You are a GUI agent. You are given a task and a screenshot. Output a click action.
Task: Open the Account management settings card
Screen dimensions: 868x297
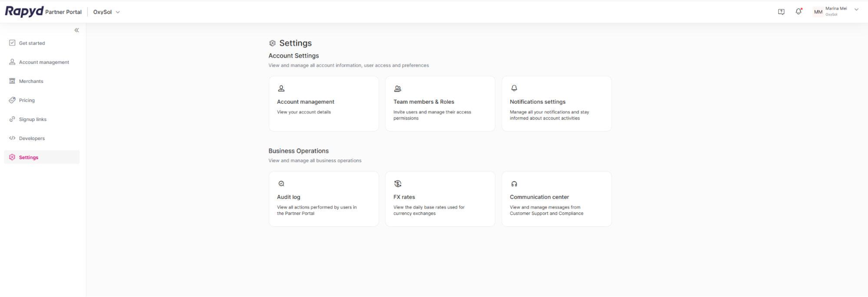click(323, 104)
